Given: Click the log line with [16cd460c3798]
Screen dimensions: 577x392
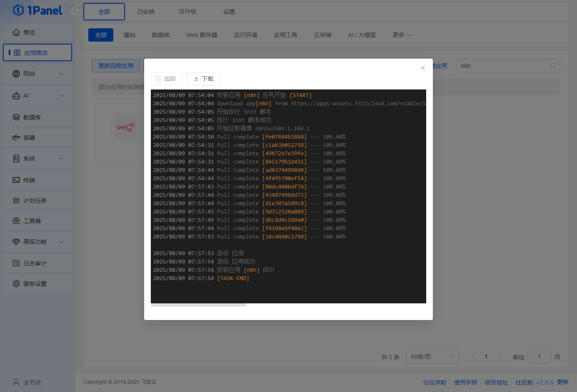Looking at the screenshot, I should (249, 236).
